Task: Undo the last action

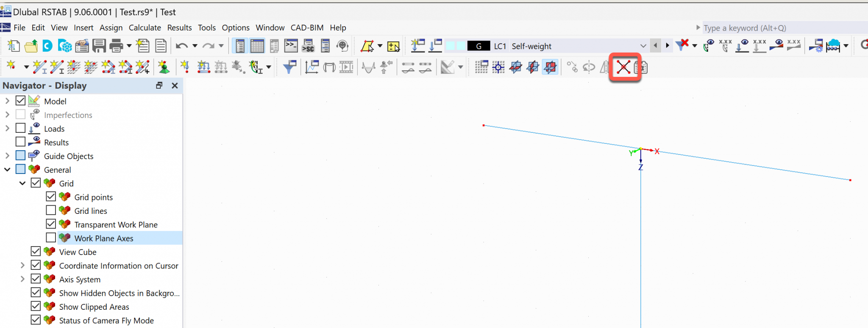Action: pos(182,46)
